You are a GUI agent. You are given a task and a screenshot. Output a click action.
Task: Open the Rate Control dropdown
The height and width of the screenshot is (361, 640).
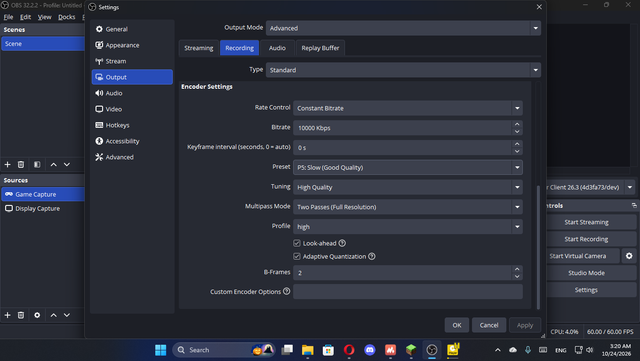coord(408,108)
